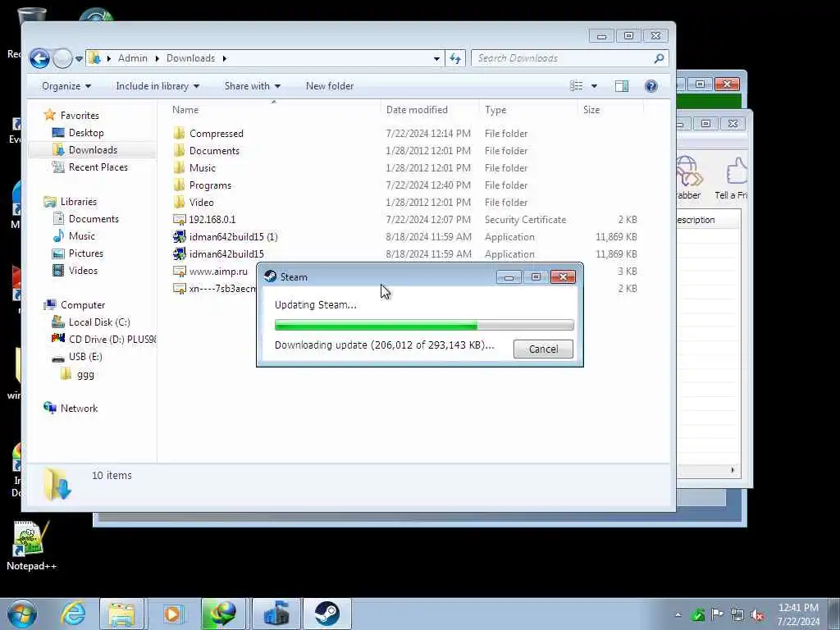Open the recent locations dropdown beside the nav arrows
The image size is (840, 630).
click(x=79, y=59)
